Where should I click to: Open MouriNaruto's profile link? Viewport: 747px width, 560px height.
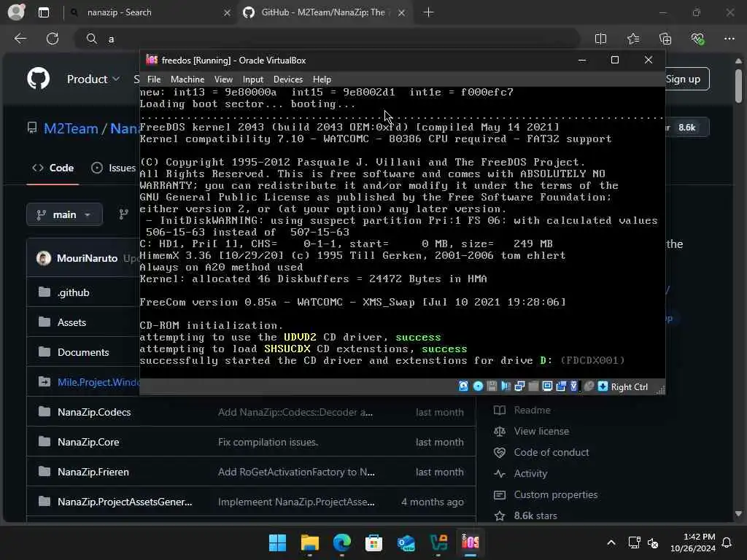(87, 259)
